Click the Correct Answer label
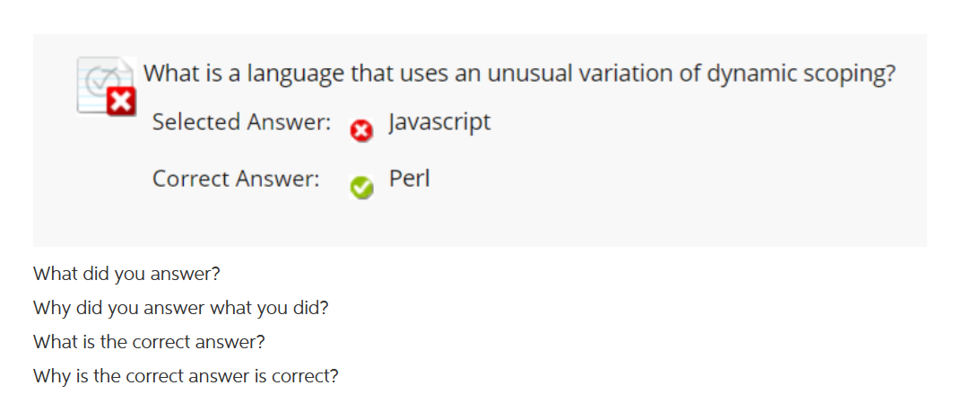This screenshot has width=980, height=403. [236, 179]
